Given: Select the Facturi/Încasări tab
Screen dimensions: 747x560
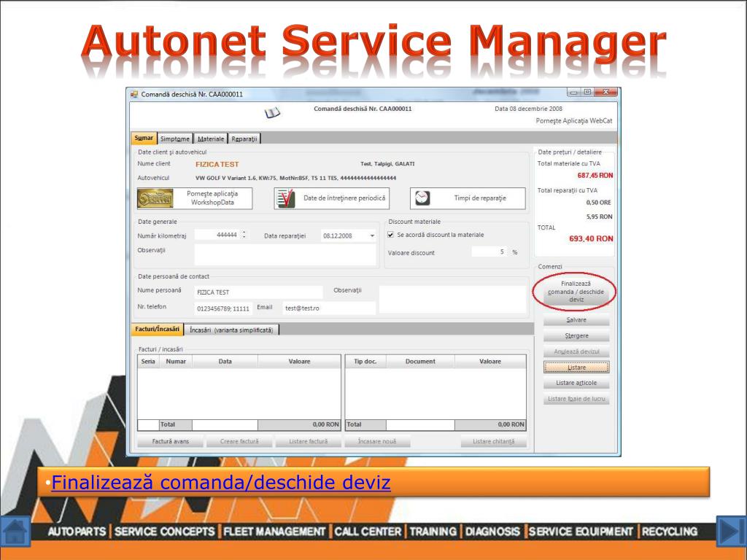Looking at the screenshot, I should point(158,329).
